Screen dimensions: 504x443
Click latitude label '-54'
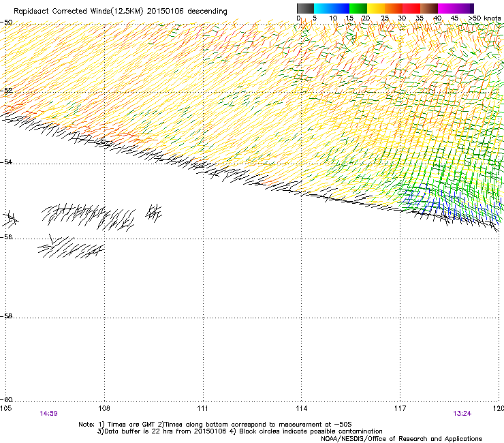tap(6, 162)
